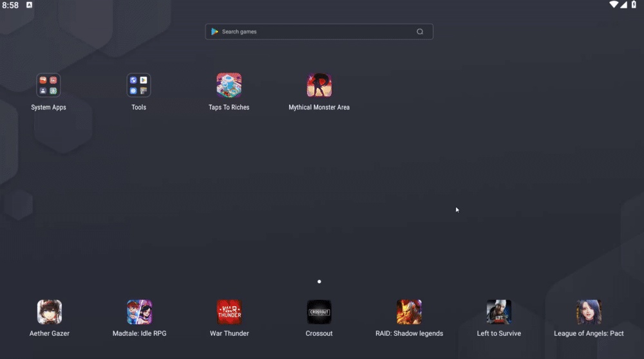
Task: Click the "Mythical Monster Area" label
Action: coord(319,107)
